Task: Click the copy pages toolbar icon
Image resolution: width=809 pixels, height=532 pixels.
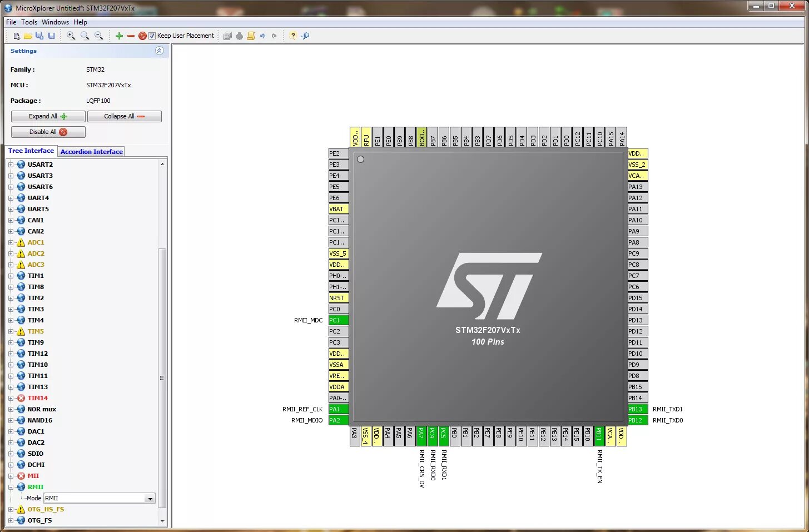Action: coord(227,36)
